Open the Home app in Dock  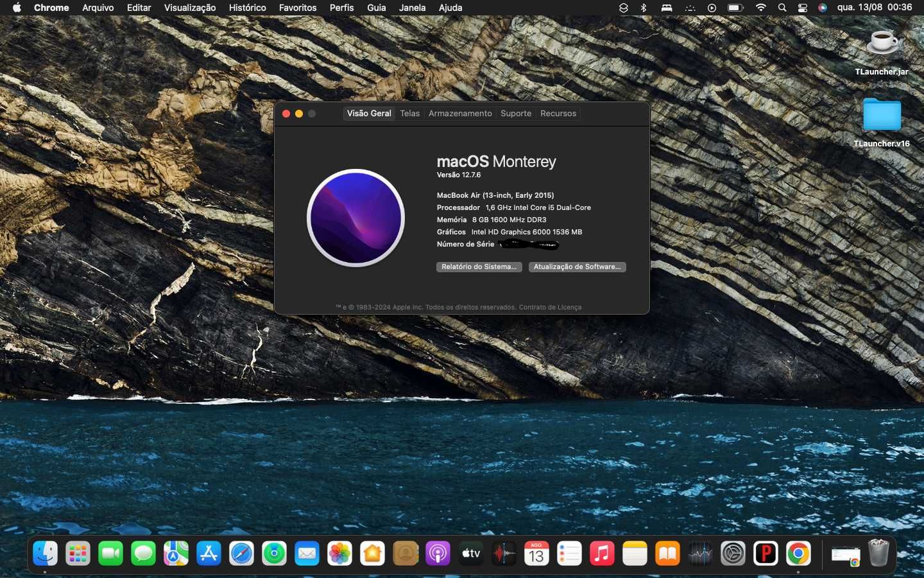click(x=373, y=554)
